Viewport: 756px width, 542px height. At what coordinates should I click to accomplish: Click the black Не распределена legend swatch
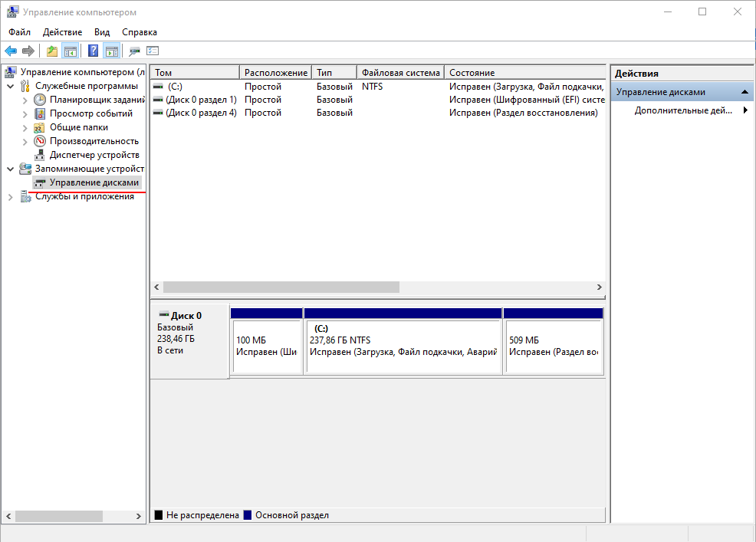[x=158, y=515]
